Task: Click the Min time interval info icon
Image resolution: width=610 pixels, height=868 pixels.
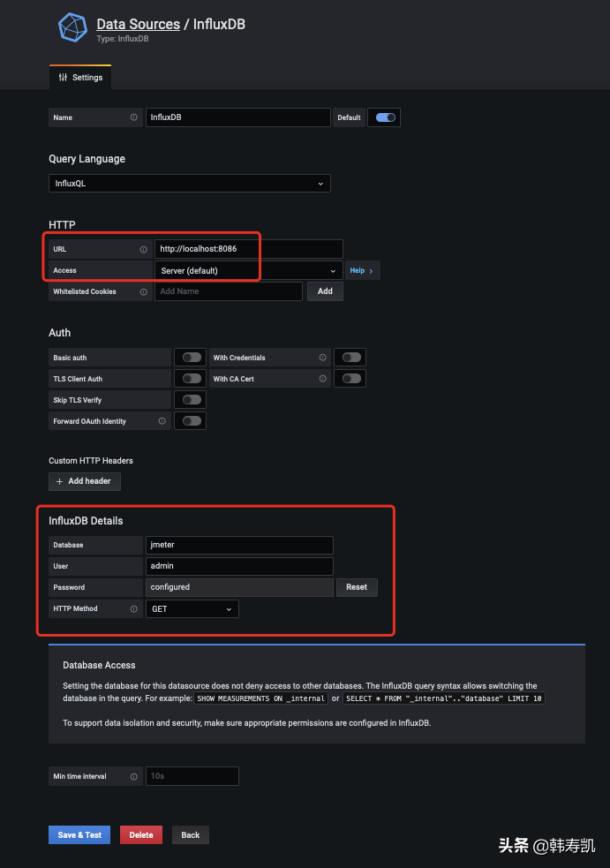Action: point(136,776)
